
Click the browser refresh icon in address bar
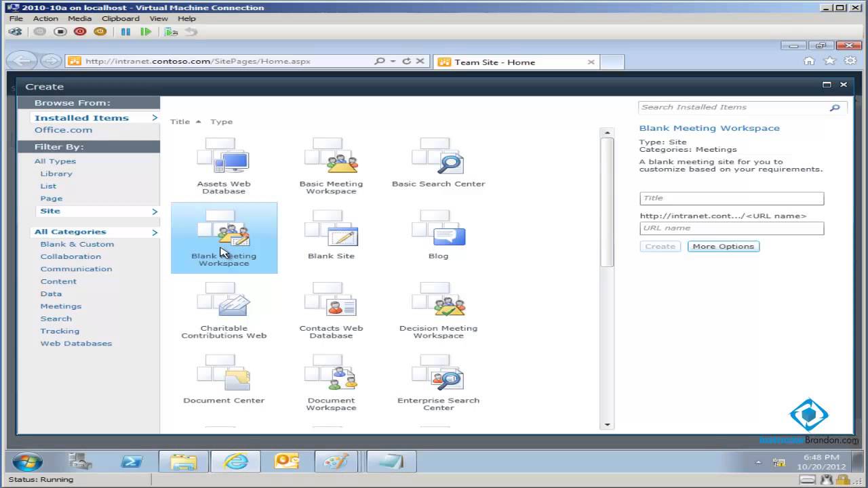(x=406, y=61)
